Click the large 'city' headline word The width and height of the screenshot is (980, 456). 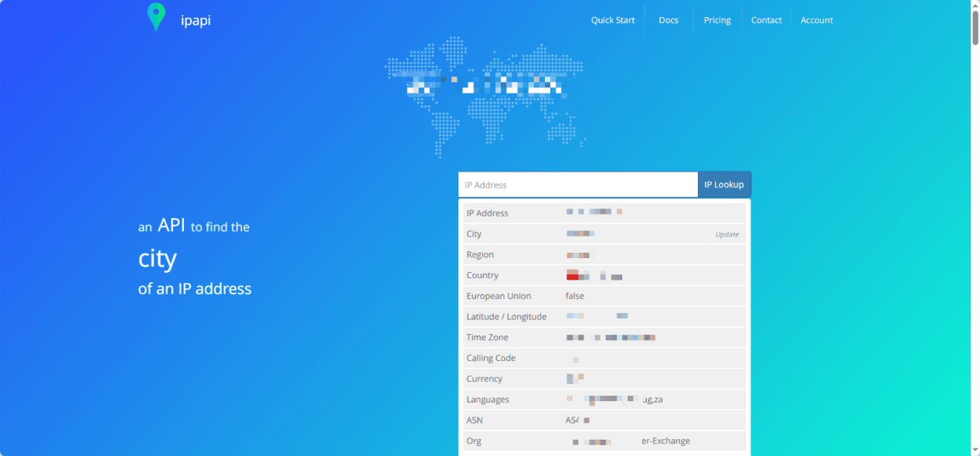(x=158, y=258)
